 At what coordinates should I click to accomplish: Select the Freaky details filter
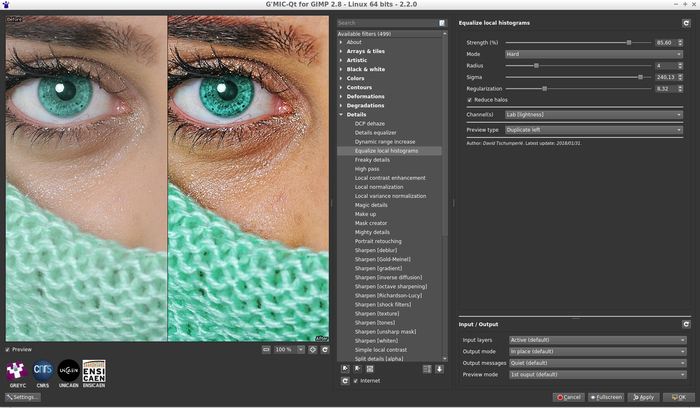click(x=372, y=160)
